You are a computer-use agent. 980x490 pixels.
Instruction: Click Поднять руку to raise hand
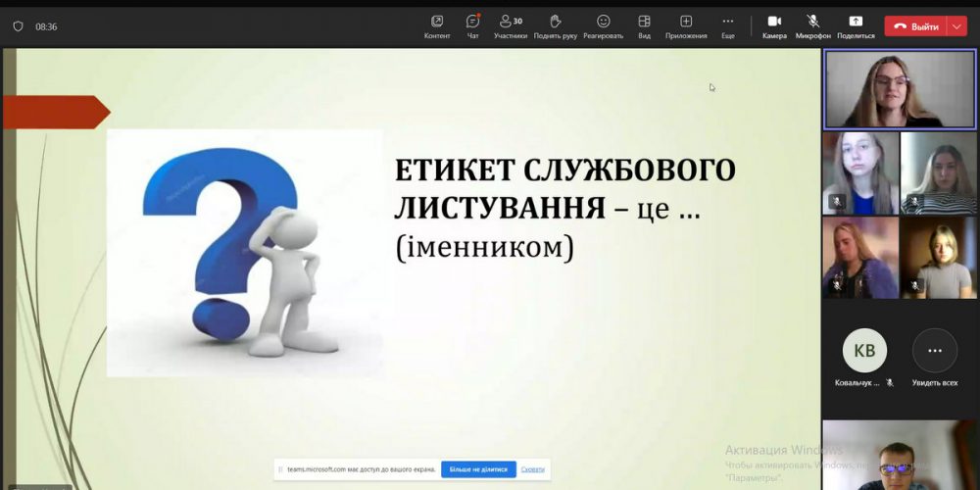pos(556,26)
